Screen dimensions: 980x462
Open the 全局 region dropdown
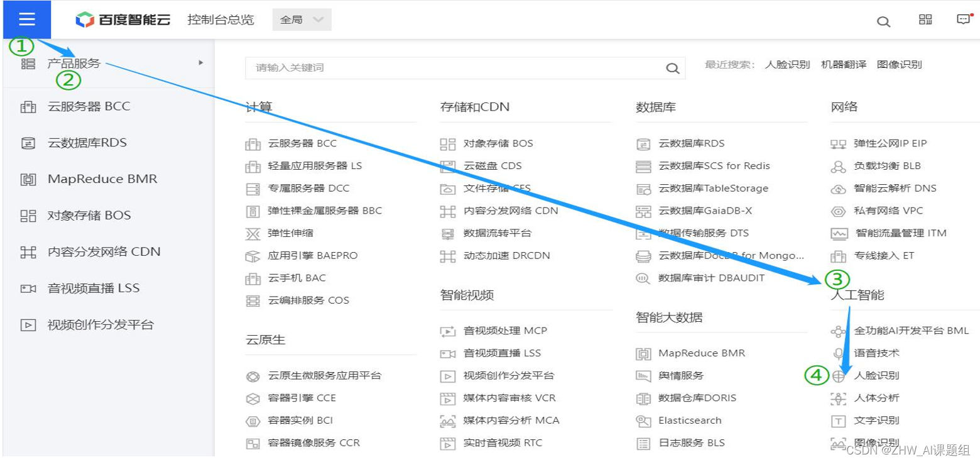302,19
